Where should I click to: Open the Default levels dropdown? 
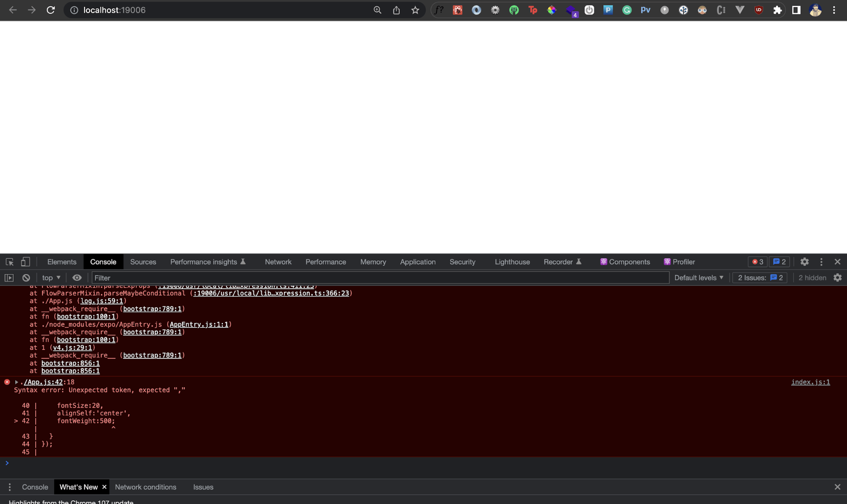coord(698,277)
